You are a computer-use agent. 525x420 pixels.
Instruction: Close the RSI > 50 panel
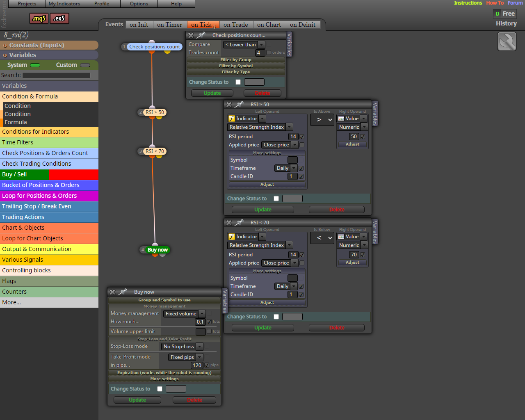click(229, 105)
